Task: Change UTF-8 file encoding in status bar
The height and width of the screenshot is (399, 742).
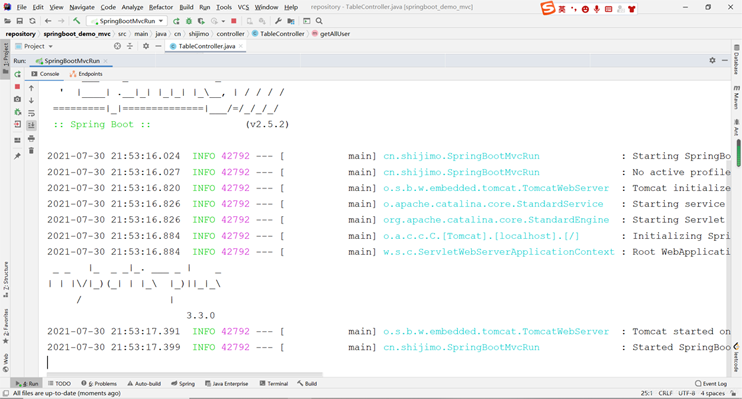Action: coord(687,393)
